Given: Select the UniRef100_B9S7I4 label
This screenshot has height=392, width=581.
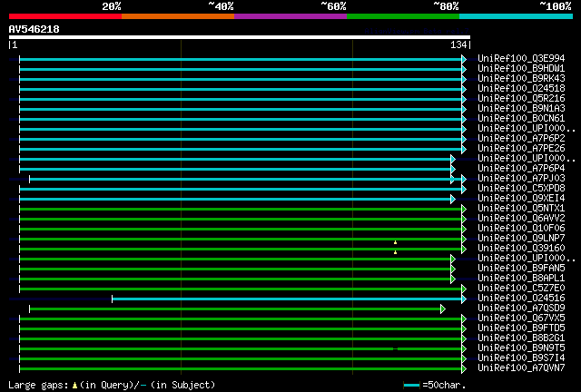Looking at the screenshot, I should (521, 358).
